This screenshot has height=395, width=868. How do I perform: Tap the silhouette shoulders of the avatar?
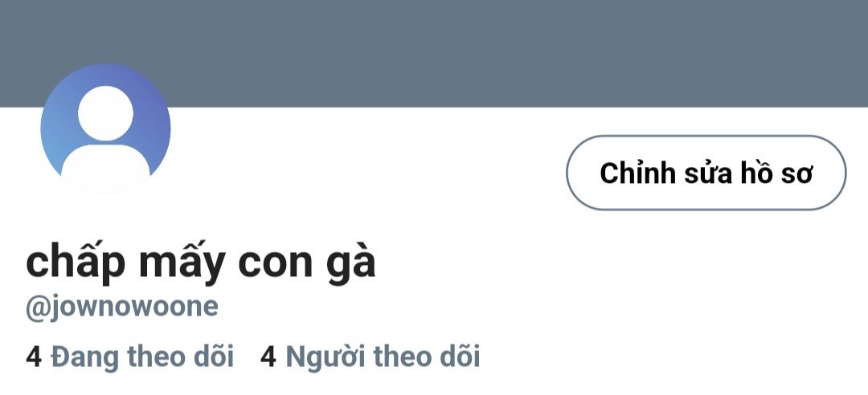[106, 166]
